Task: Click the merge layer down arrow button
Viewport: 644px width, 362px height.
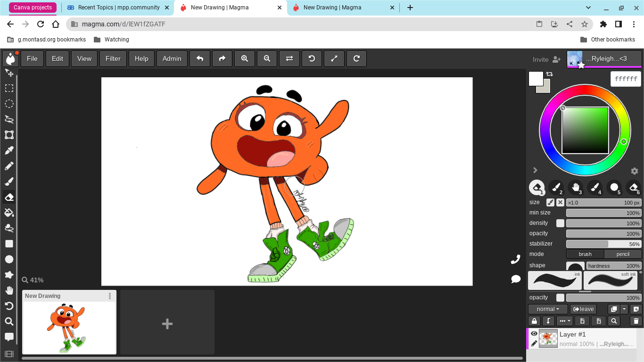Action: coord(548,321)
